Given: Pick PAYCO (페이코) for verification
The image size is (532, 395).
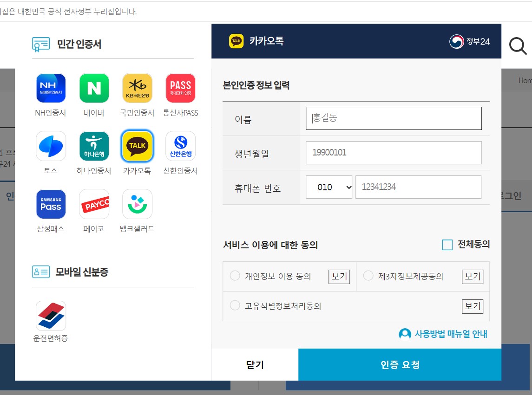Looking at the screenshot, I should (94, 204).
